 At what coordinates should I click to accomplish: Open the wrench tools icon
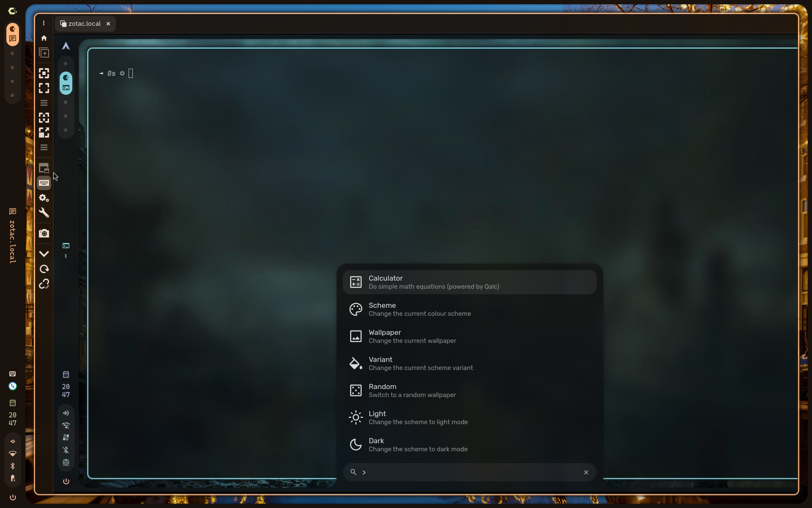44,213
